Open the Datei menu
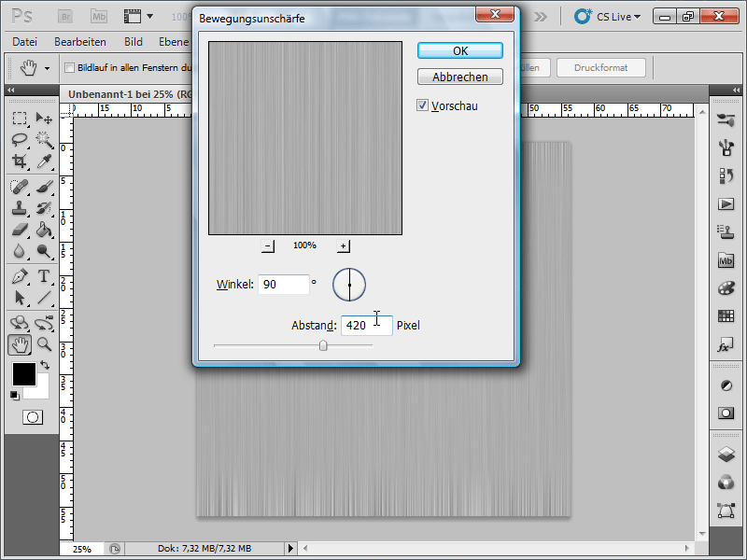This screenshot has height=560, width=747. (25, 42)
